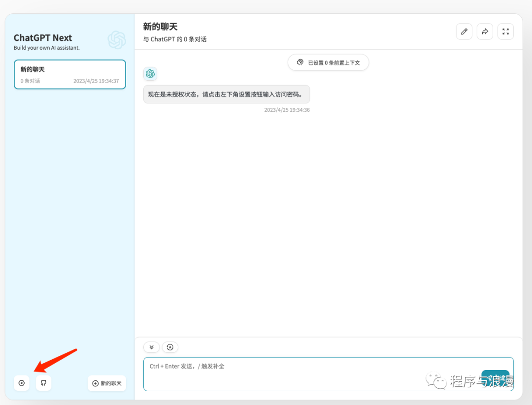Click the ChatGPT Next sidebar title
Viewport: 532px width, 405px height.
pos(43,37)
